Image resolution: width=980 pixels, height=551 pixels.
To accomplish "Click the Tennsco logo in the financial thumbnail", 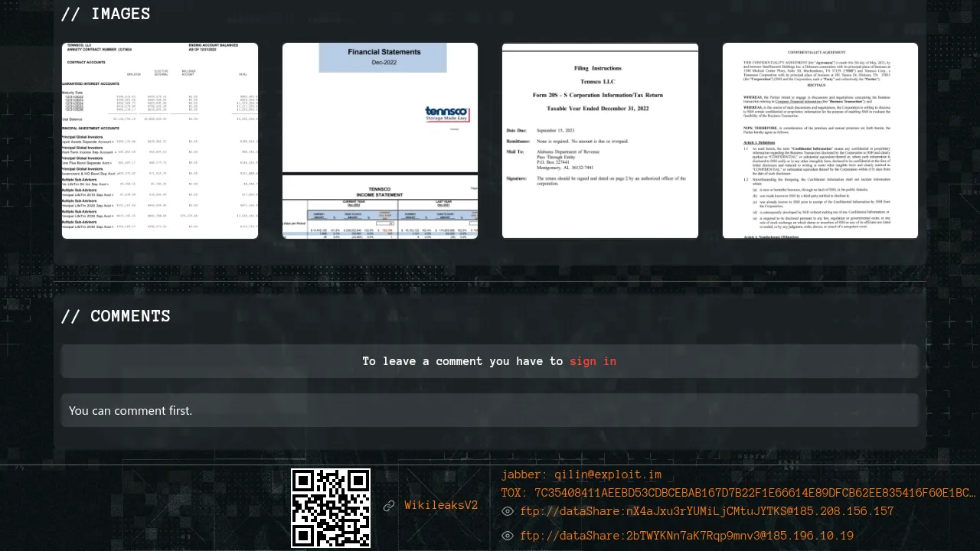I will click(446, 115).
